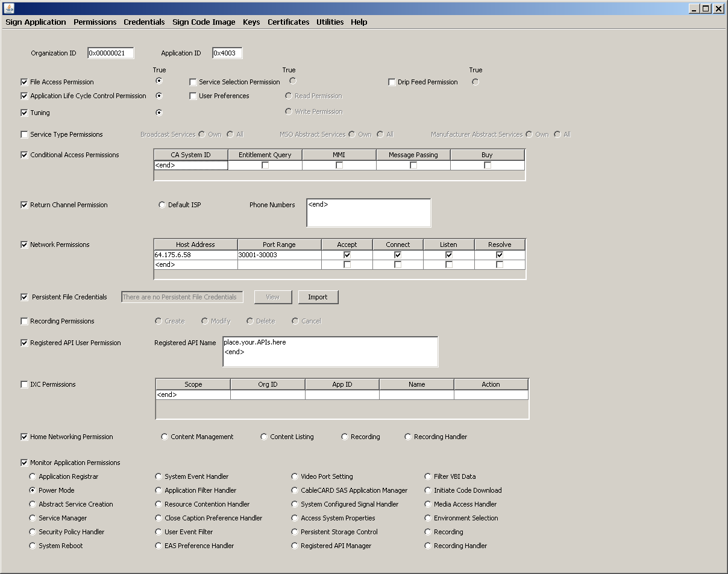Open the Utilities menu

tap(330, 22)
